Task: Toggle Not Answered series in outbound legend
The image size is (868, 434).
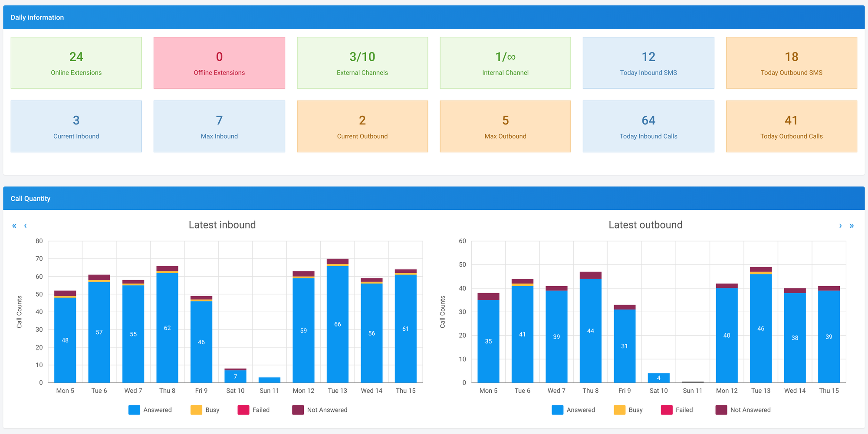Action: pos(743,410)
